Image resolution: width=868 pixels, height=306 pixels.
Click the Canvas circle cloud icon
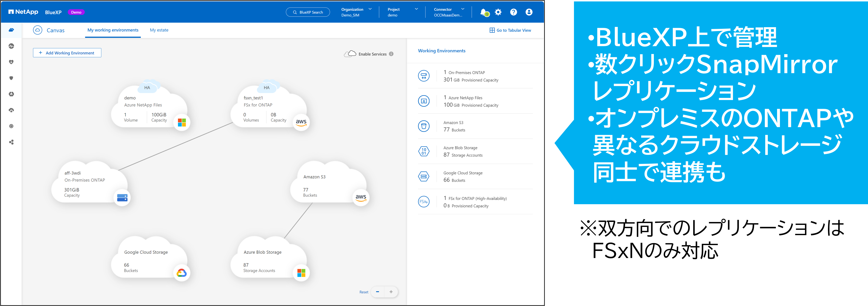click(37, 30)
